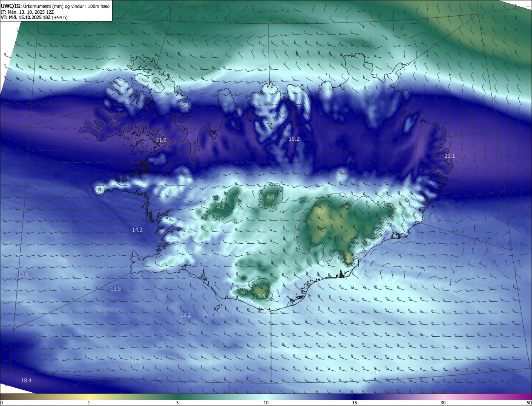Click the map value "12.6"

point(23,275)
